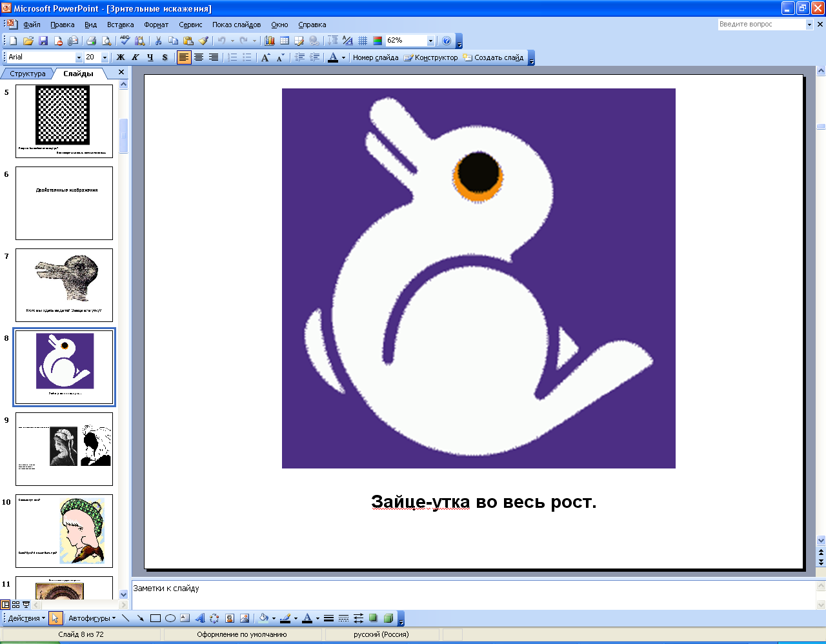This screenshot has height=644, width=826.
Task: Click the Заметки к слайду notes field
Action: point(473,595)
